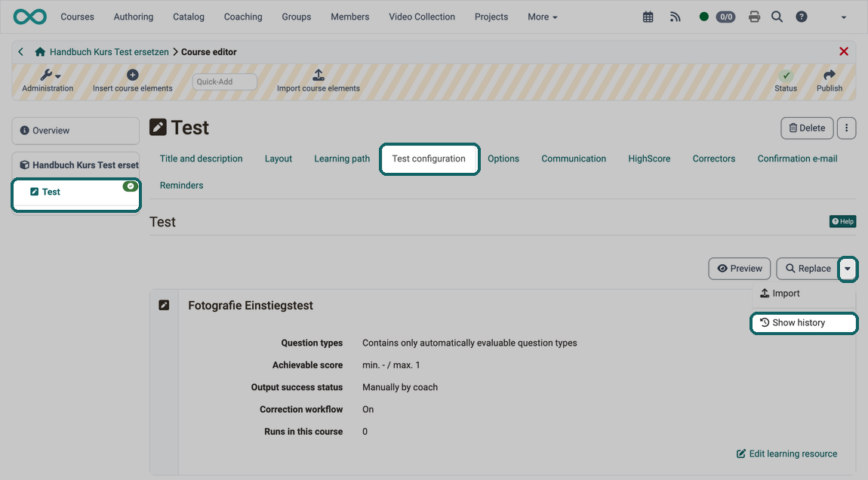Click the Preview button
This screenshot has height=480, width=868.
pos(740,269)
